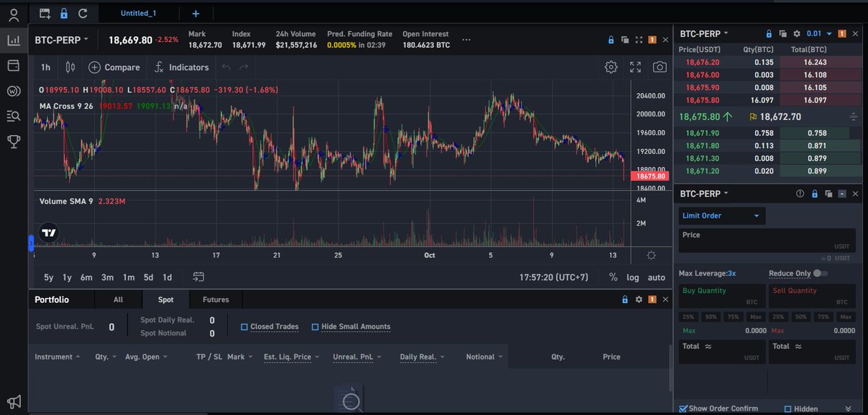The height and width of the screenshot is (415, 868).
Task: Toggle the Portfolio panel lock
Action: click(625, 299)
